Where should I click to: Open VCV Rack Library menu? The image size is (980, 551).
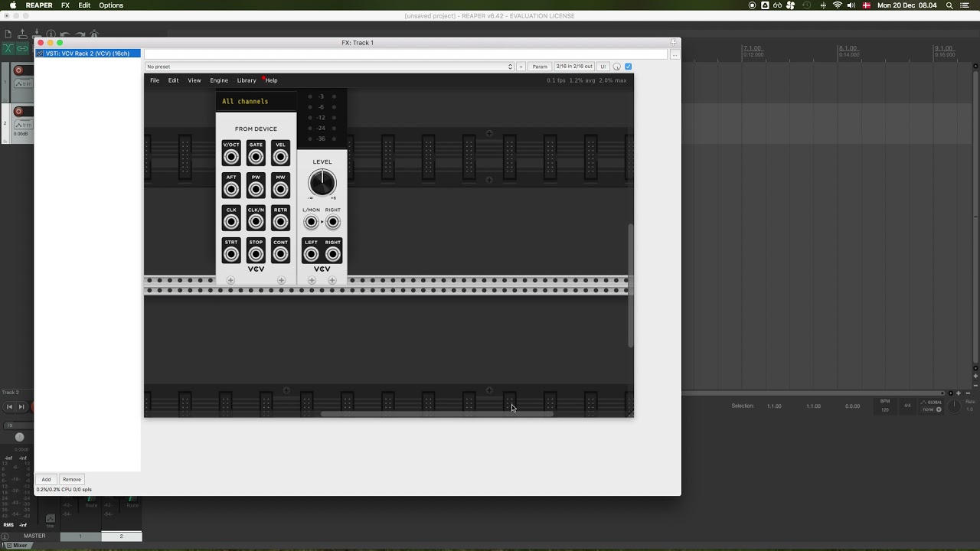click(247, 80)
